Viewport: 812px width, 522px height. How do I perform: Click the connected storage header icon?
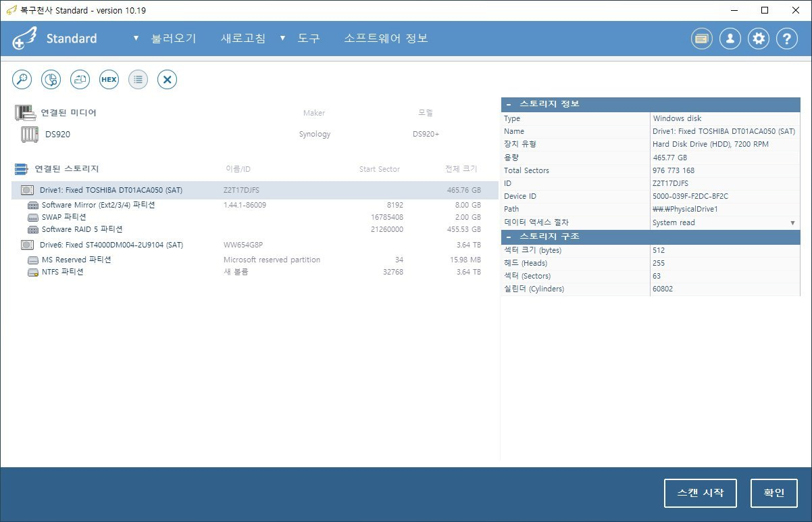(22, 169)
